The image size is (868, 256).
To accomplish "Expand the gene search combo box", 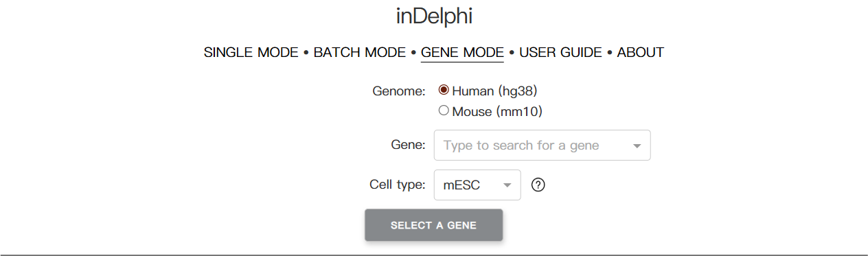I will coord(542,146).
